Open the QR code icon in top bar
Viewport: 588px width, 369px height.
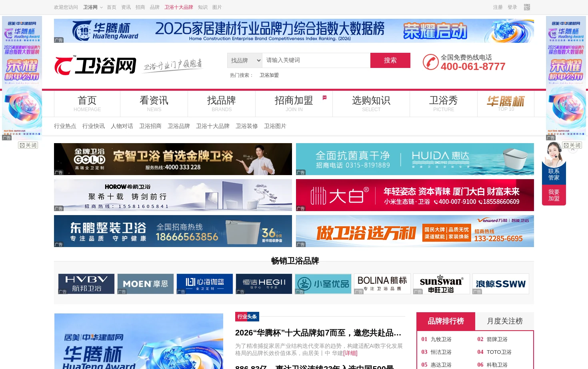527,7
